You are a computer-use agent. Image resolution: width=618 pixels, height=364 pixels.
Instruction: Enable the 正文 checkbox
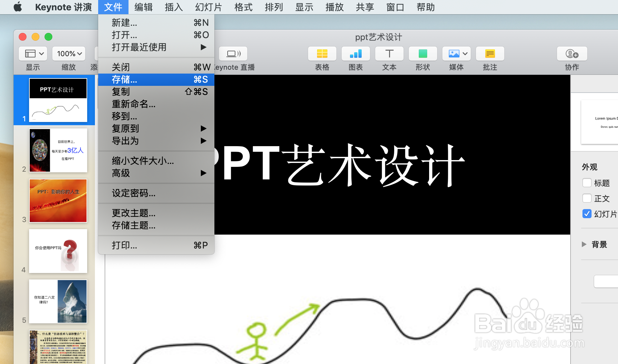coord(587,198)
